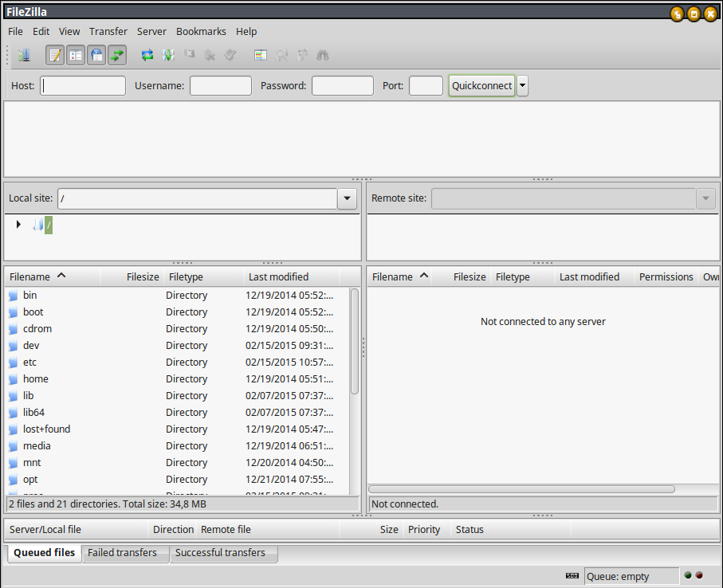
Task: Toggle the message log display
Action: pyautogui.click(x=55, y=55)
